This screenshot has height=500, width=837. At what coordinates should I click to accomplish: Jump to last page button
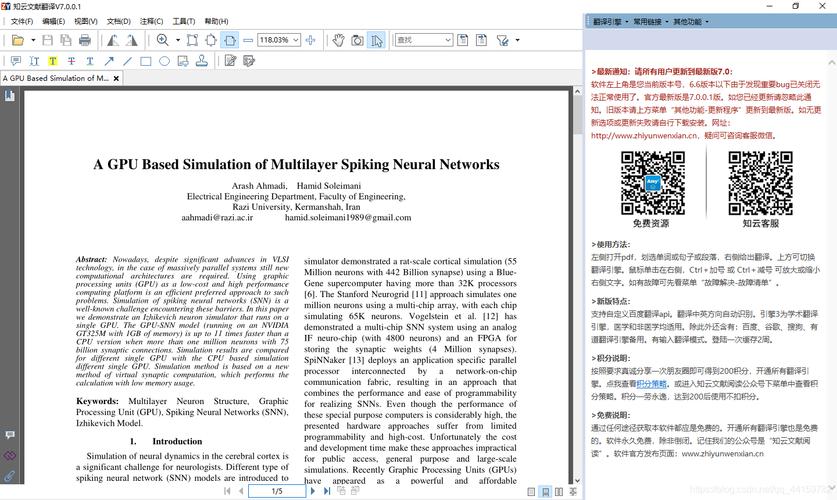pos(326,491)
